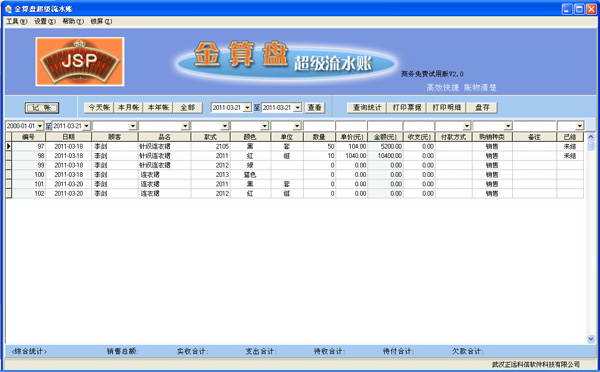Click the amount cell 5200.00
Screen dimensions: 600x372
pyautogui.click(x=385, y=146)
